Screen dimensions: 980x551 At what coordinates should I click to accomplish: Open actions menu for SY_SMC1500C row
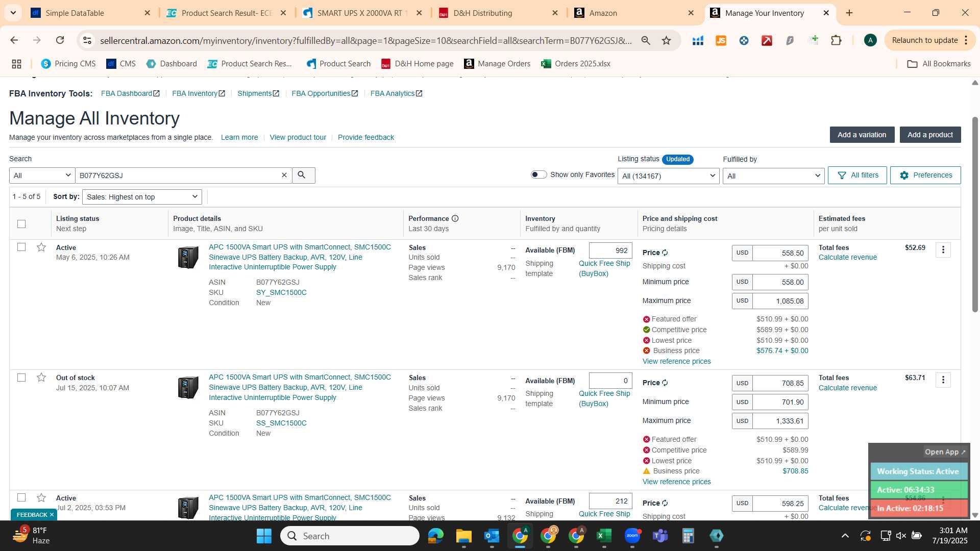point(943,249)
